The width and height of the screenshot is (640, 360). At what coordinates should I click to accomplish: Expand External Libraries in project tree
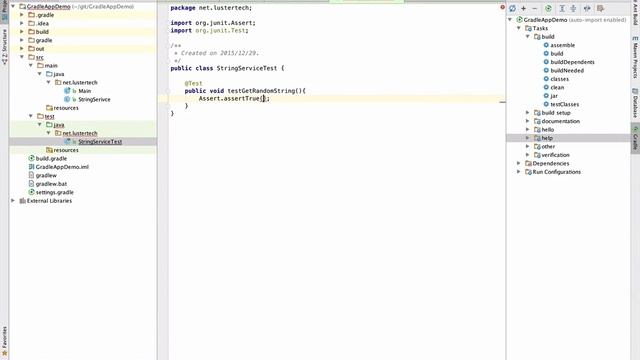click(x=13, y=201)
